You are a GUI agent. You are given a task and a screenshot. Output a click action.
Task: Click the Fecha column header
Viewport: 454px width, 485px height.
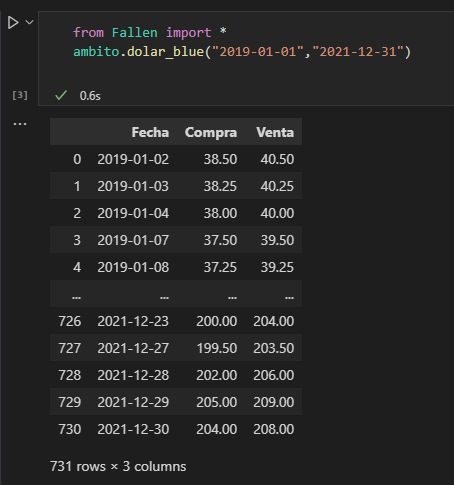point(150,132)
